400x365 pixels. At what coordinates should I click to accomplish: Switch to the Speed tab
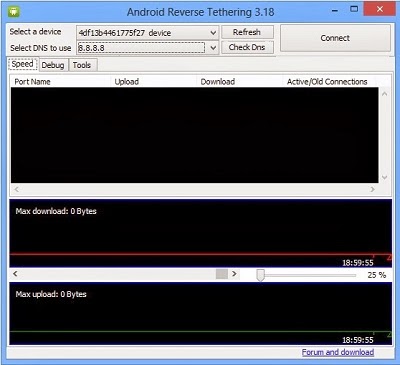pyautogui.click(x=22, y=64)
